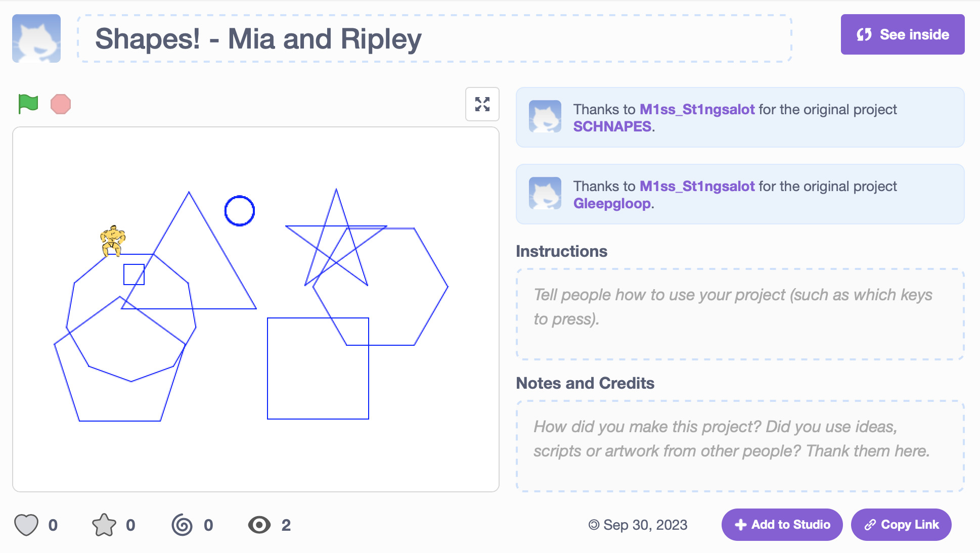This screenshot has width=980, height=553.
Task: Open M1ss_St1ngsalot's profile link
Action: [697, 109]
